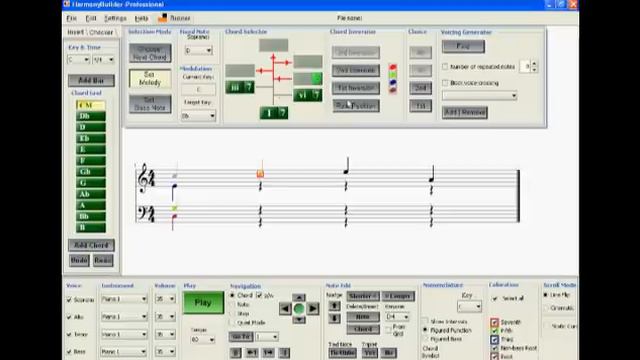
Task: Enable Block voice crossing checkbox
Action: (x=445, y=83)
